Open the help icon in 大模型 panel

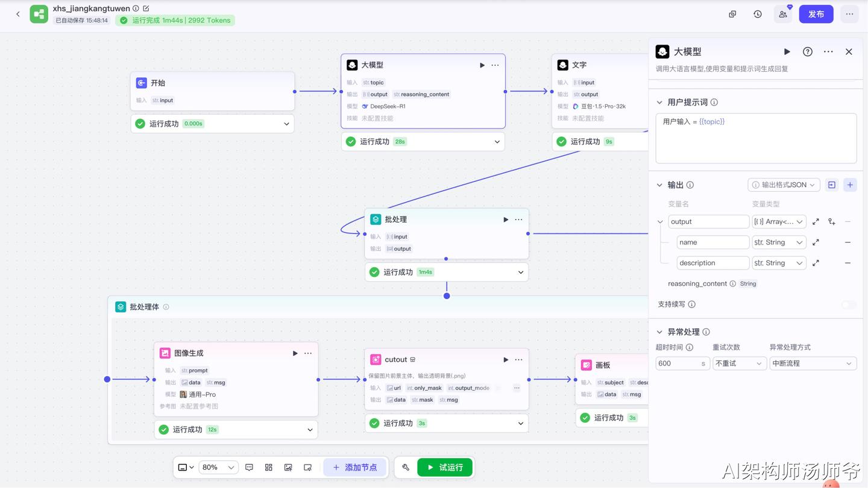click(808, 52)
